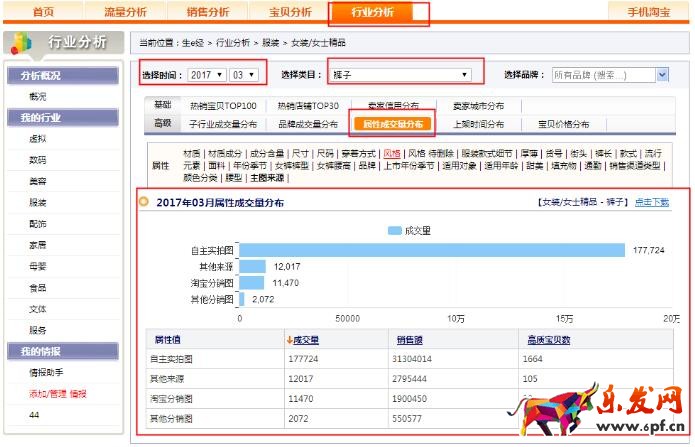Click the 点击下载 download link
The width and height of the screenshot is (695, 447).
point(653,202)
